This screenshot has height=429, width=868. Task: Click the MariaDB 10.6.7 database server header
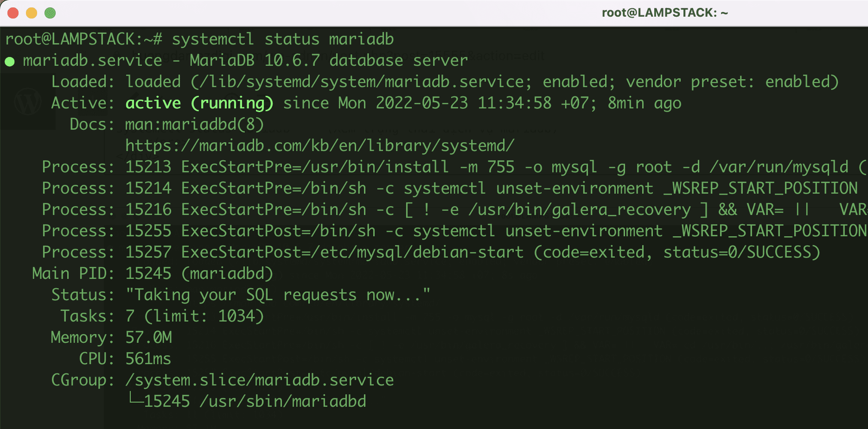(x=325, y=60)
